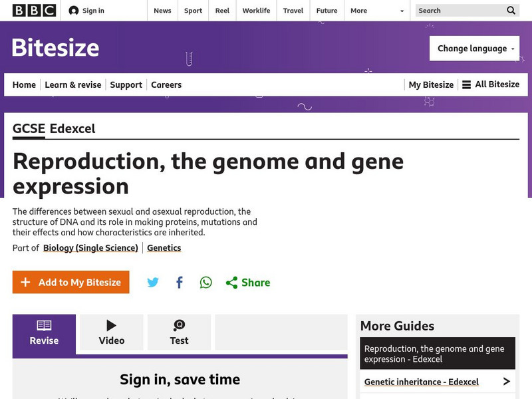This screenshot has height=399, width=532.
Task: Expand the Genetic inheritance guide chevron
Action: [508, 381]
